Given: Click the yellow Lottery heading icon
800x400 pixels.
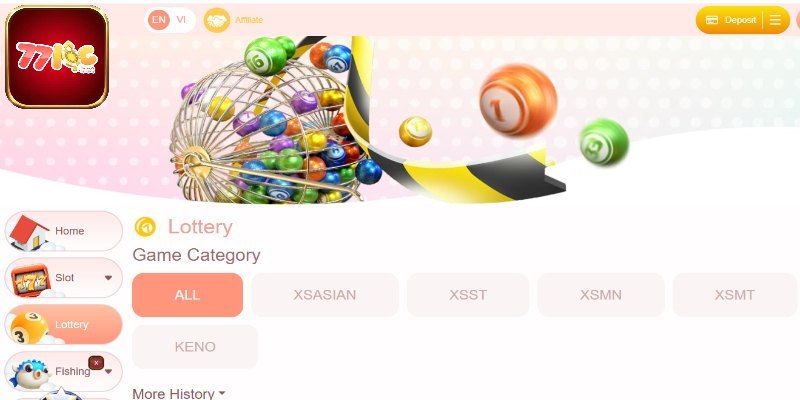Looking at the screenshot, I should pyautogui.click(x=145, y=227).
